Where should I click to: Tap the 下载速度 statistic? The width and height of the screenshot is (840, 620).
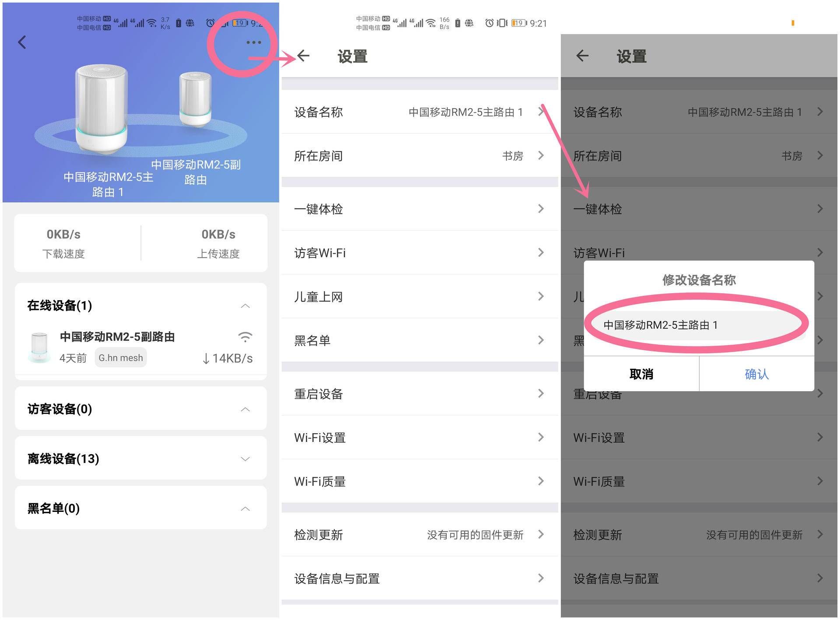pyautogui.click(x=64, y=243)
